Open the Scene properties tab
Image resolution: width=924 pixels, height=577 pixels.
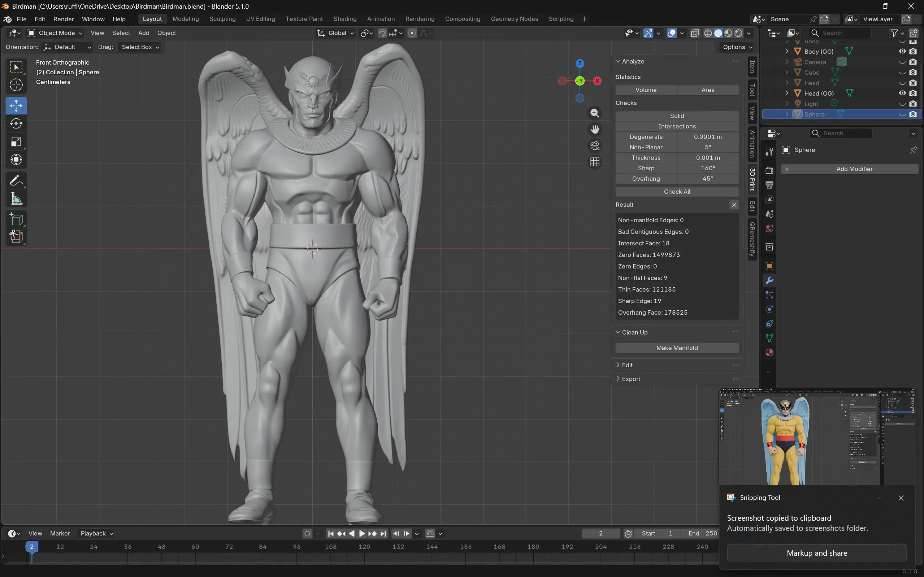pyautogui.click(x=769, y=214)
